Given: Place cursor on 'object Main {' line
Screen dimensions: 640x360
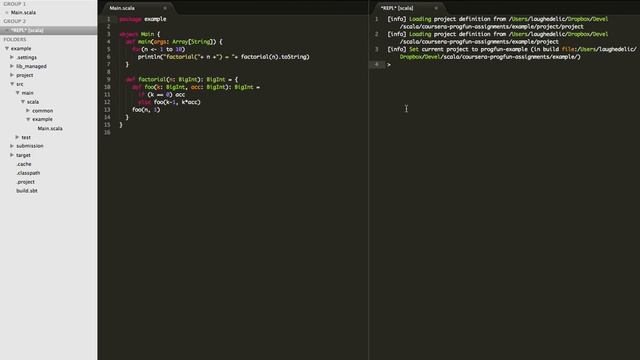Looking at the screenshot, I should coord(140,34).
